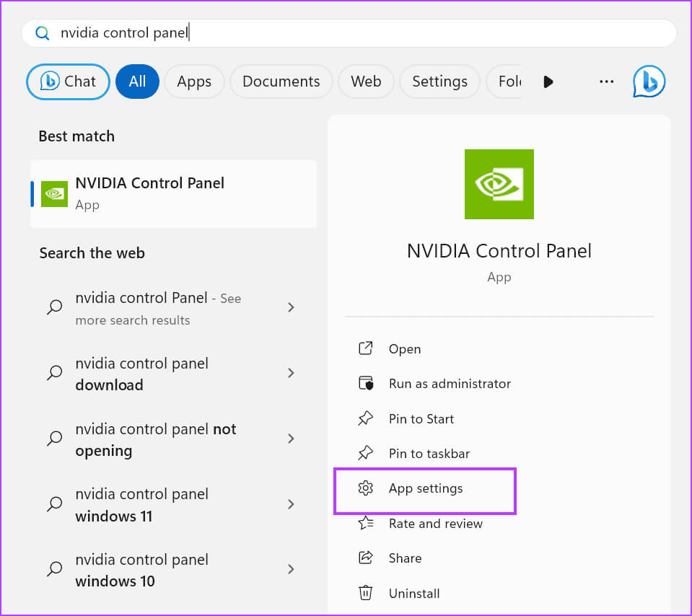Expand chevron for 'See more search results' row

tap(290, 307)
